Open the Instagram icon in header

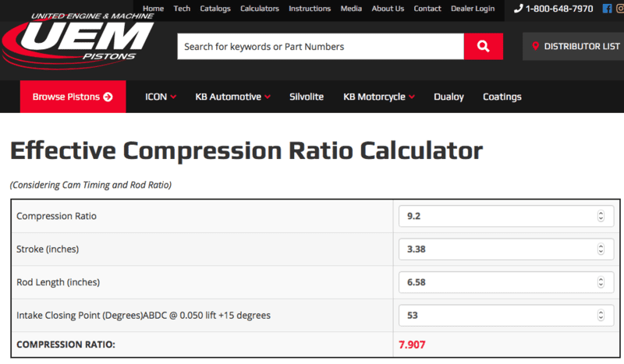point(621,9)
